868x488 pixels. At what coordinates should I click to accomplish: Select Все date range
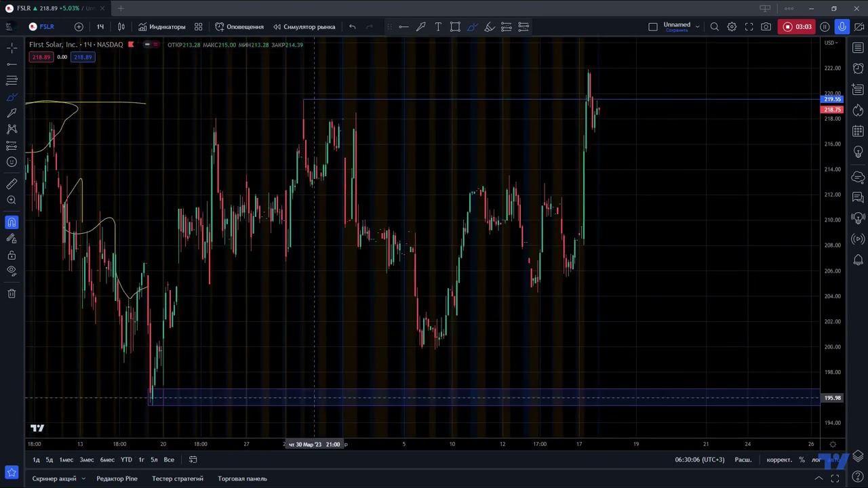point(169,460)
